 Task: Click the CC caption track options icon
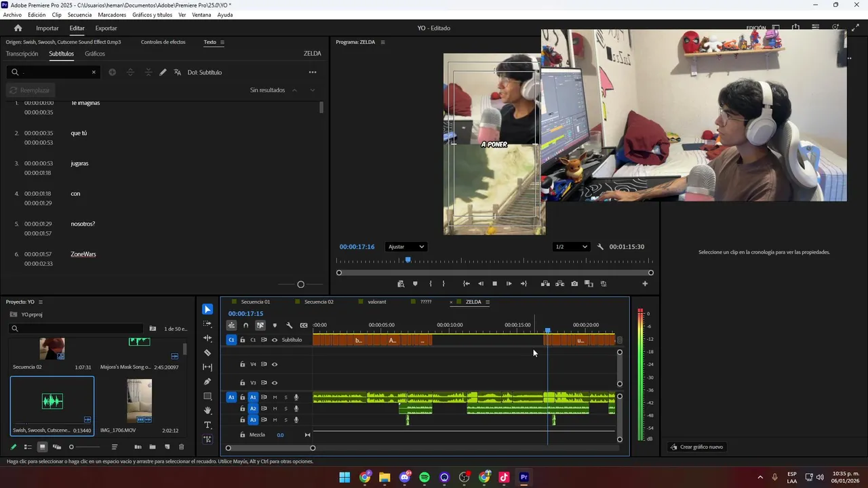pyautogui.click(x=304, y=325)
